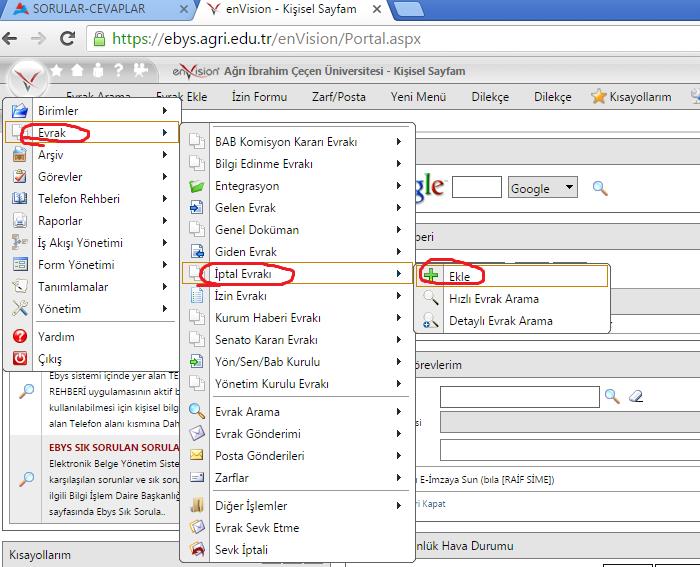Click the Evrak Arama magnifier icon

[x=197, y=412]
